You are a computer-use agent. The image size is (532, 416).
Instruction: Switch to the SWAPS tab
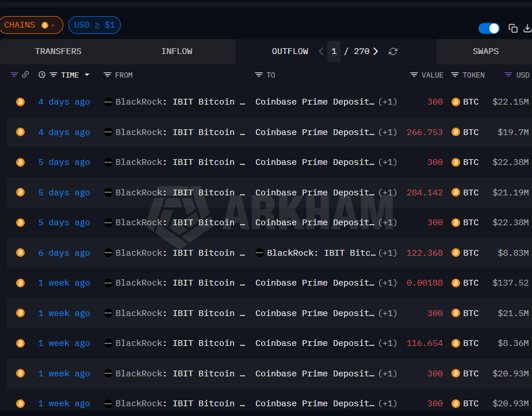coord(485,52)
